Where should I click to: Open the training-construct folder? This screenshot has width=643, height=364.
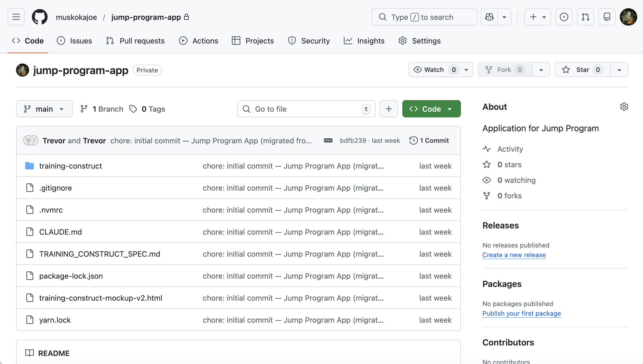[x=70, y=166]
